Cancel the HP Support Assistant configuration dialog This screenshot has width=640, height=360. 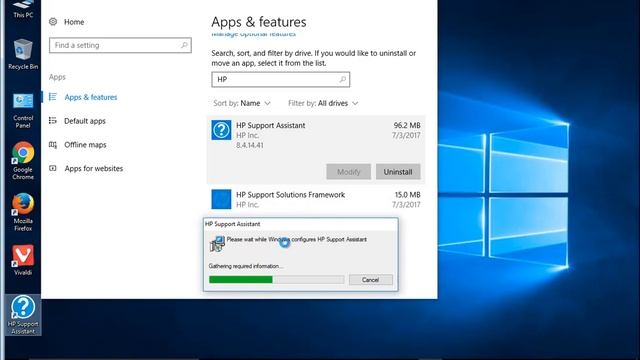[x=371, y=280]
